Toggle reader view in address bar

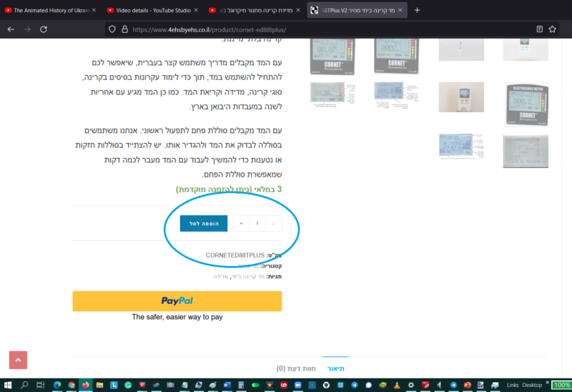click(540, 29)
